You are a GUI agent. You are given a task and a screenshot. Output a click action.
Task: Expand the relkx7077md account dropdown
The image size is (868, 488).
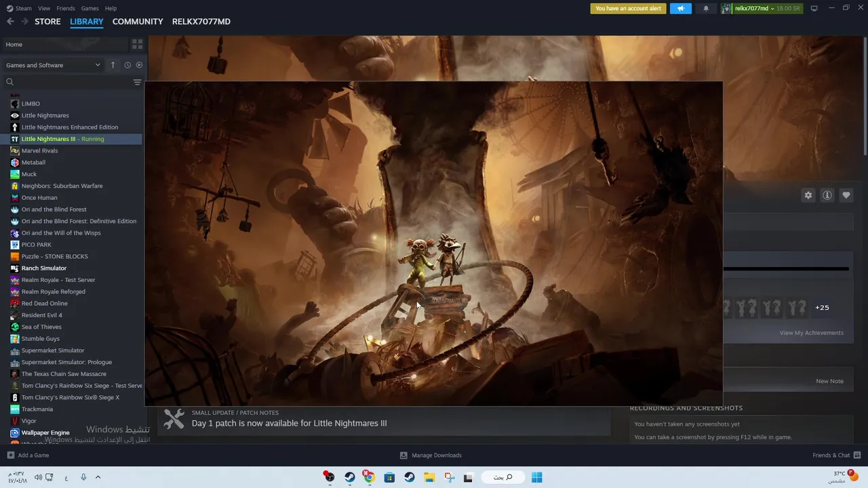(x=761, y=8)
